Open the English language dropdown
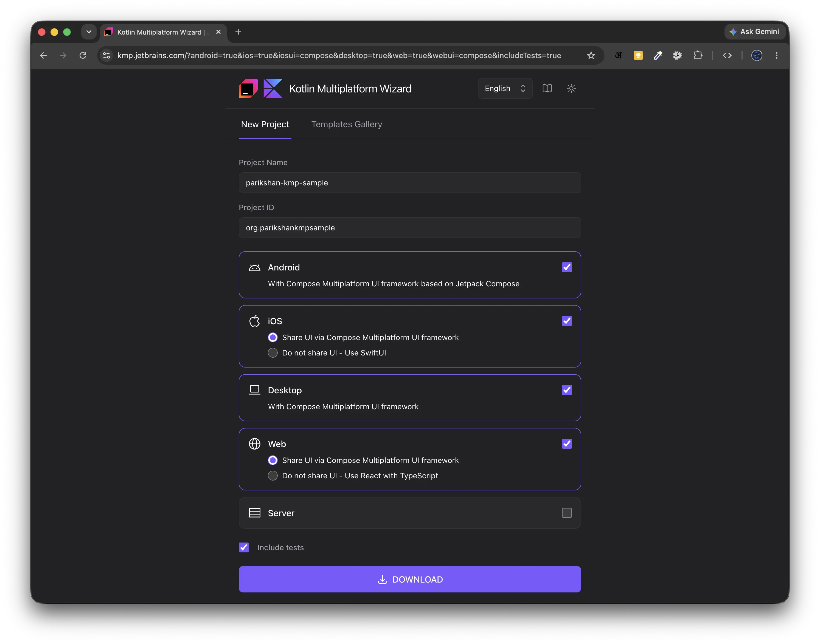Image resolution: width=820 pixels, height=644 pixels. pyautogui.click(x=505, y=88)
